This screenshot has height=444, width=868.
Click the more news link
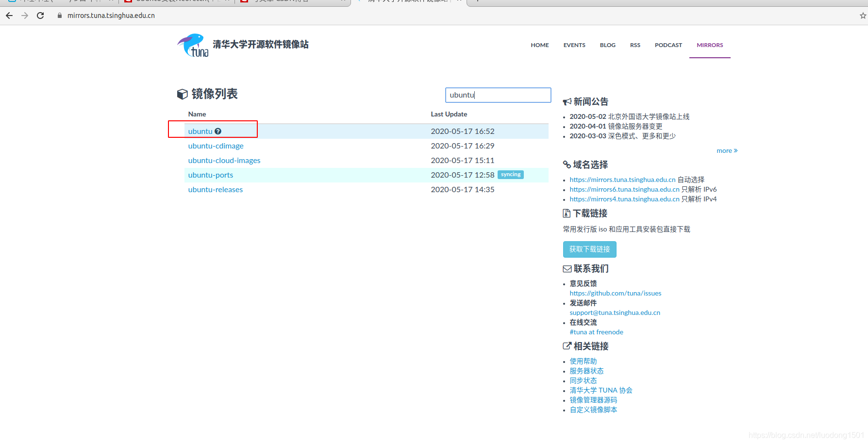coord(727,150)
